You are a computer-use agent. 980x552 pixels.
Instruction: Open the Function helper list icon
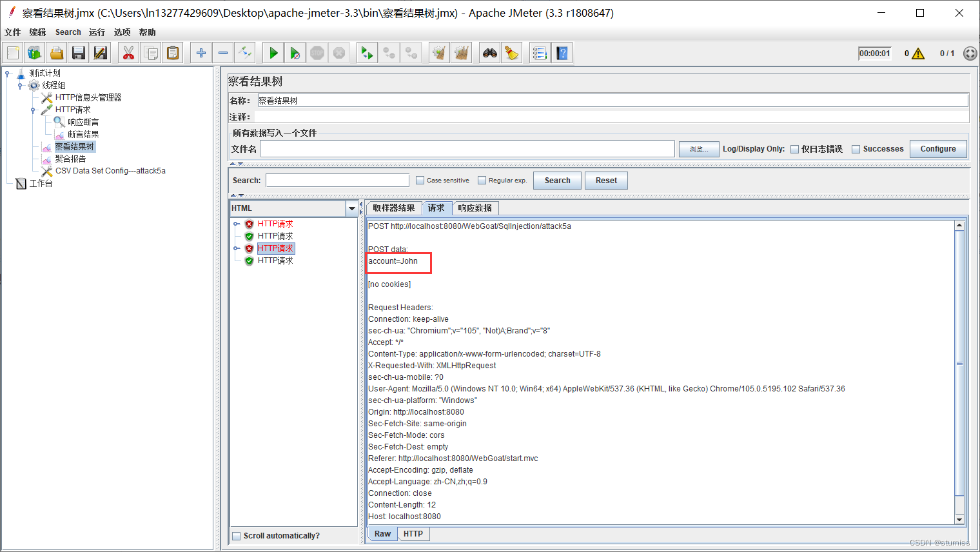coord(540,53)
